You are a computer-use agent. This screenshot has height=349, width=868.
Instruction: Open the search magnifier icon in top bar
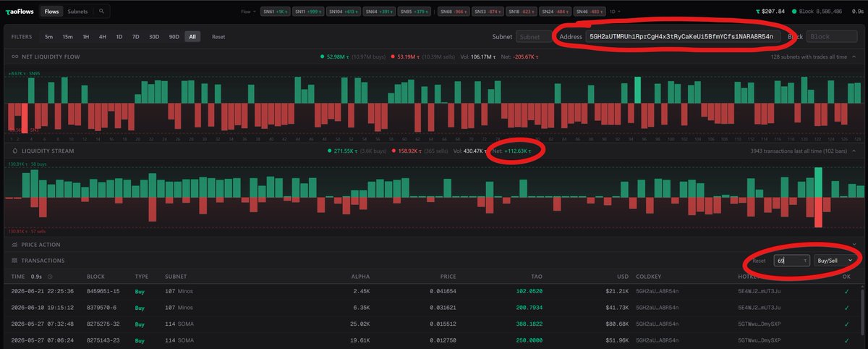(102, 12)
